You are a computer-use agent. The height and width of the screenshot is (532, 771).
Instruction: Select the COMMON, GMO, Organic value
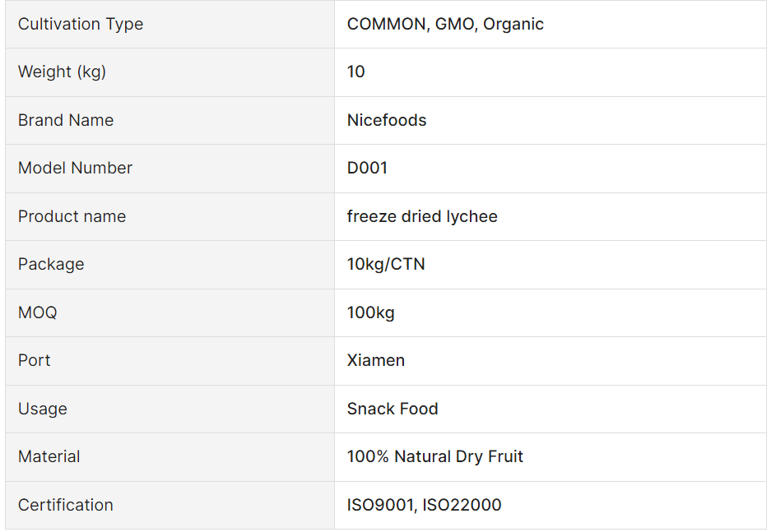coord(445,24)
